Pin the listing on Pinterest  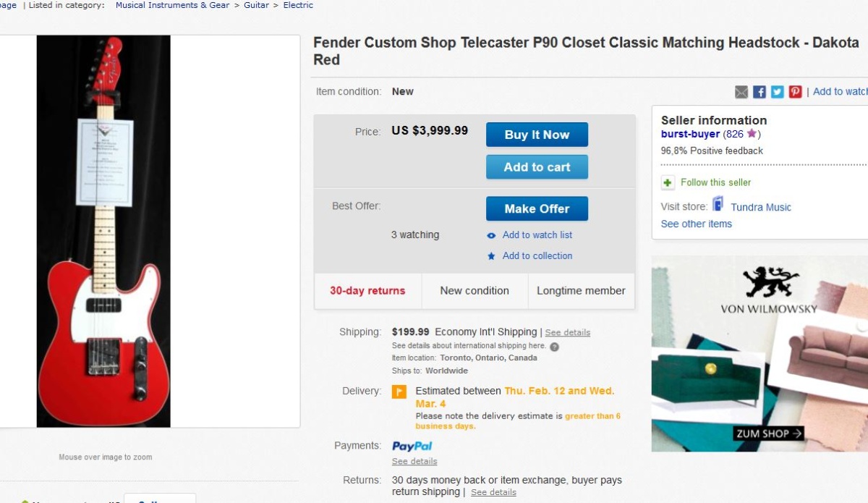pyautogui.click(x=795, y=92)
